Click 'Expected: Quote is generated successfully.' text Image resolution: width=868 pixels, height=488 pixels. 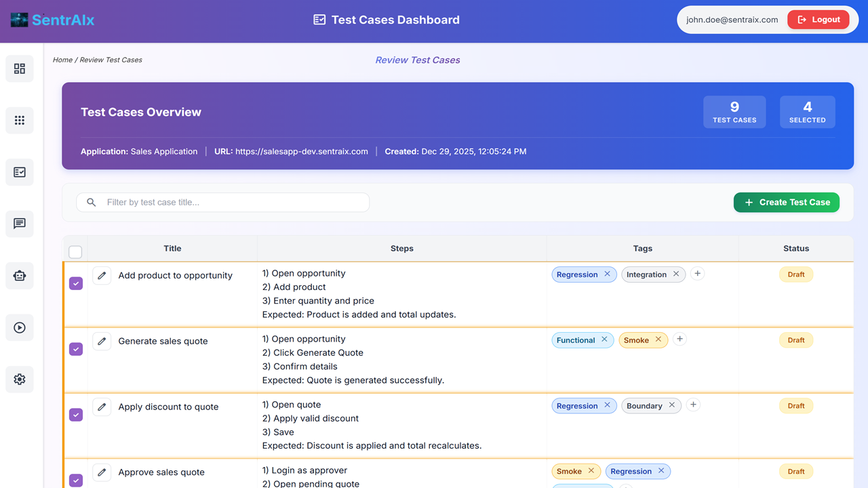tap(353, 380)
